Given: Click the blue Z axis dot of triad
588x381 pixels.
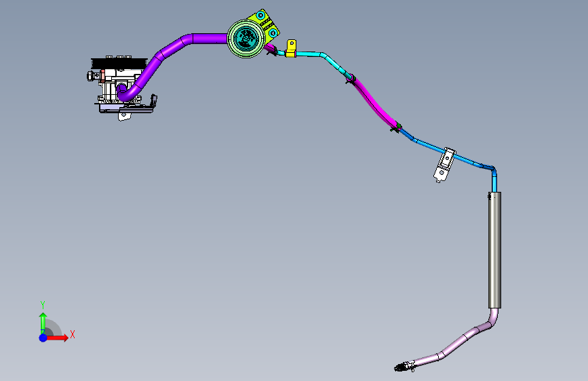Looking at the screenshot, I should (43, 338).
